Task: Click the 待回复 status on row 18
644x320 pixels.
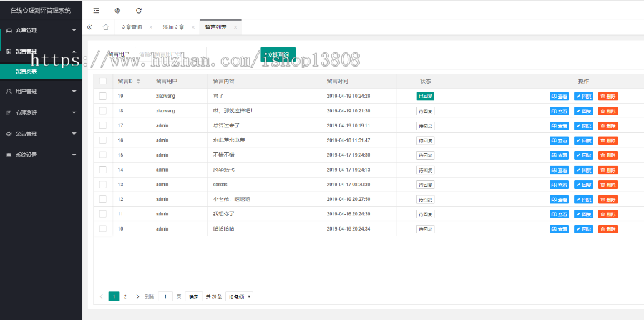Action: pos(426,111)
